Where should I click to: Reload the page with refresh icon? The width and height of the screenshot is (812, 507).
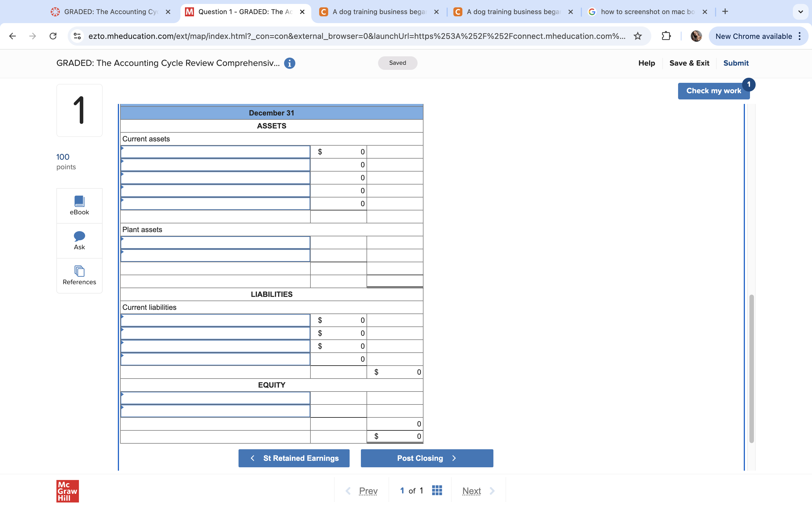53,36
